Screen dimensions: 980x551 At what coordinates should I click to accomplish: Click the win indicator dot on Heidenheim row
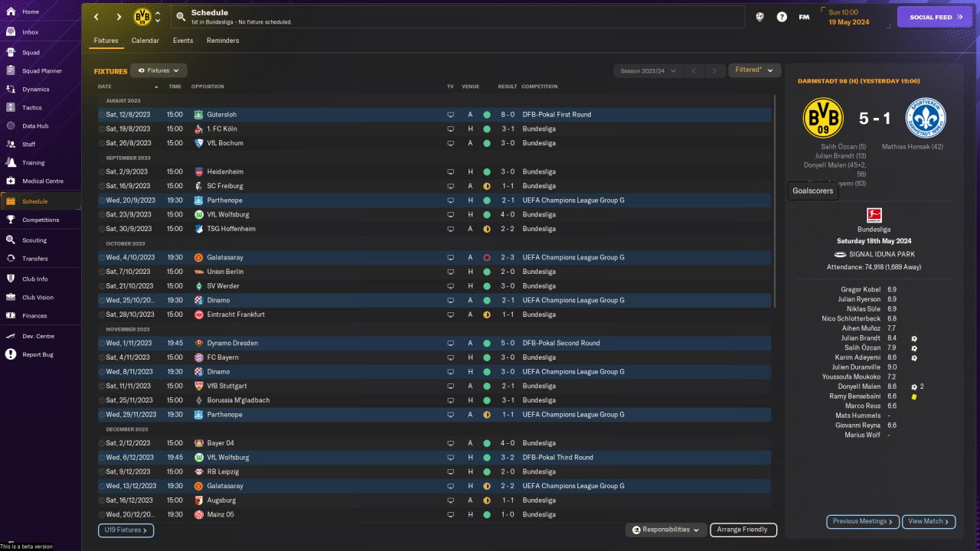[486, 172]
